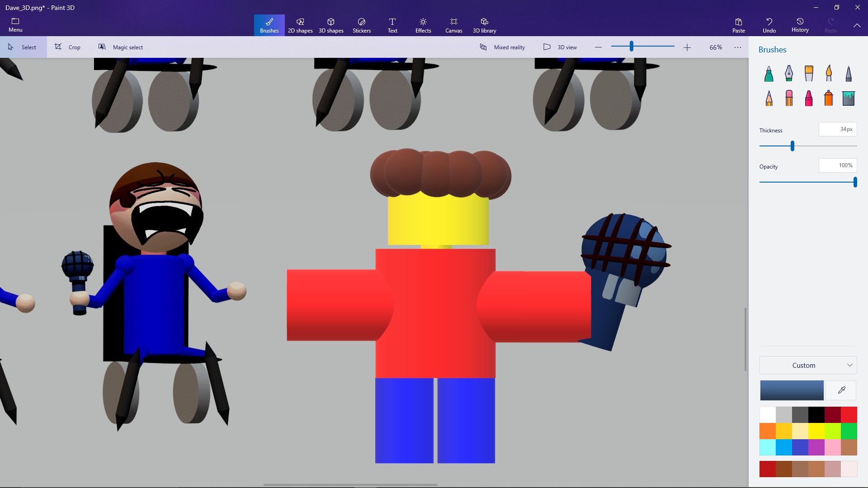Select the Oil brush

click(809, 73)
